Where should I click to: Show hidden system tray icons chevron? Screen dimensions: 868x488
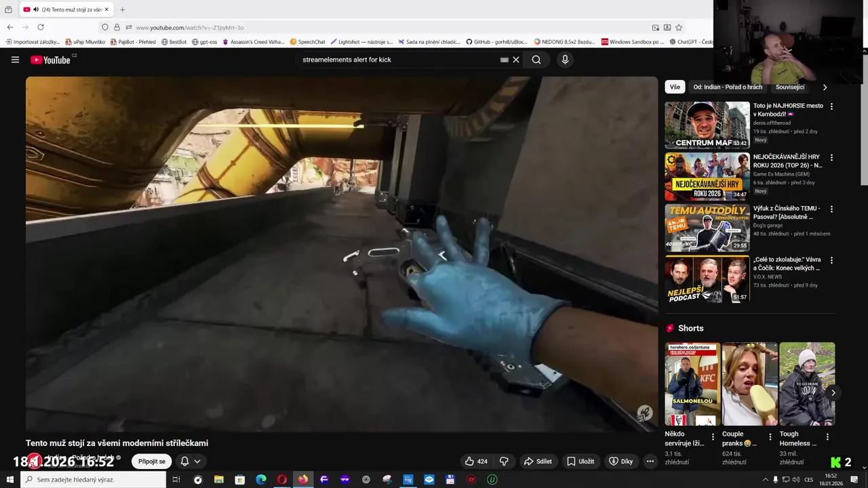(766, 480)
